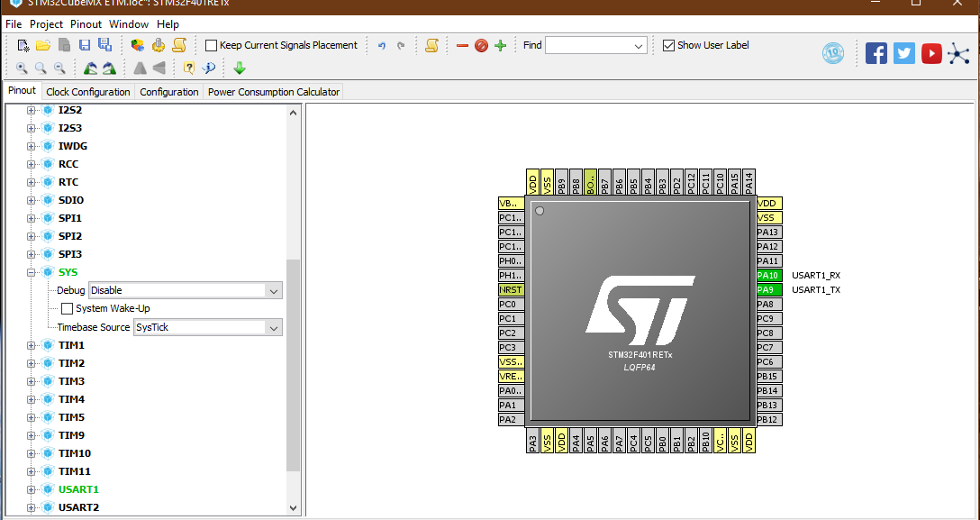Click the scroll icon next to the undo/redo arrows

tap(431, 45)
